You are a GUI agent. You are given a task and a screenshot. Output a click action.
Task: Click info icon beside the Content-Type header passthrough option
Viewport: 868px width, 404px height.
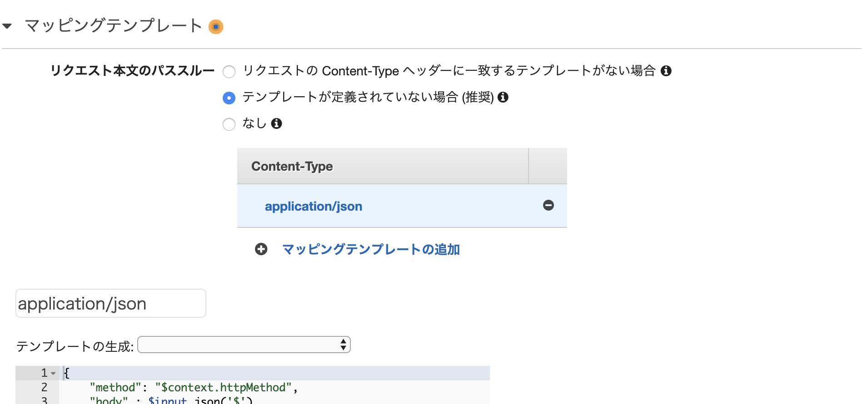click(666, 71)
